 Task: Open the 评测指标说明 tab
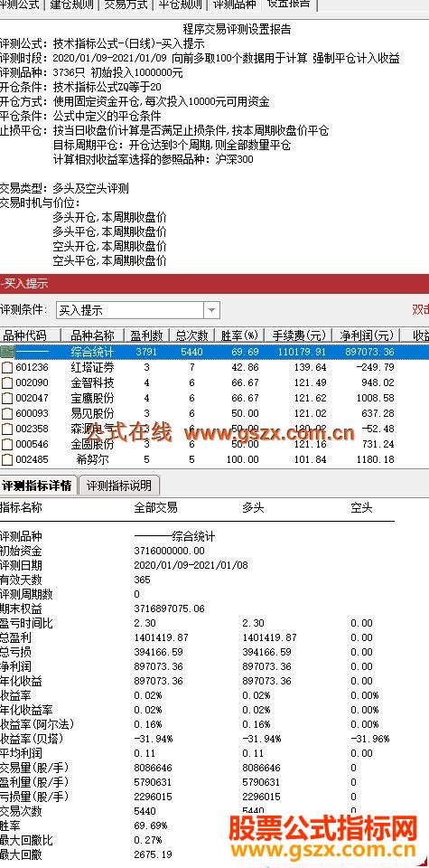(119, 486)
